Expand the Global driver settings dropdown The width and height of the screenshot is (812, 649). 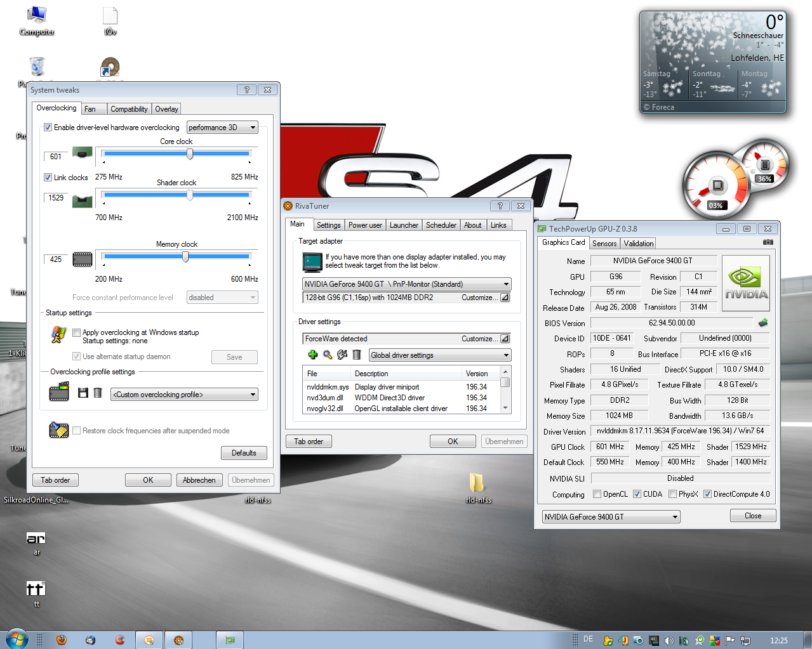pyautogui.click(x=440, y=355)
